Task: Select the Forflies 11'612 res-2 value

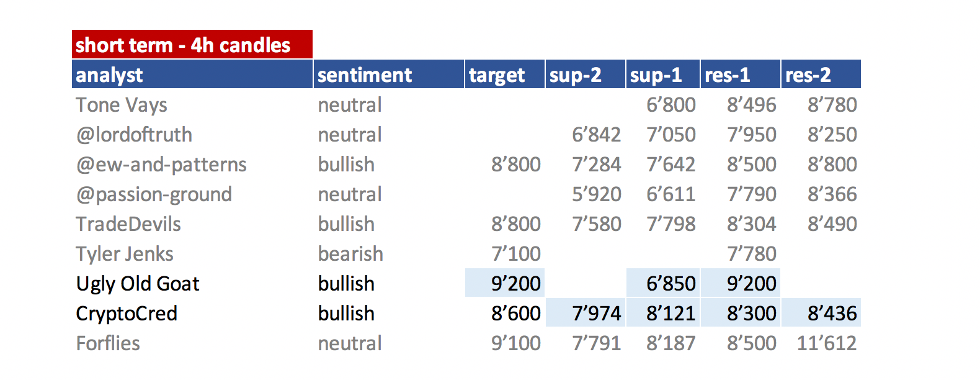Action: 827,343
